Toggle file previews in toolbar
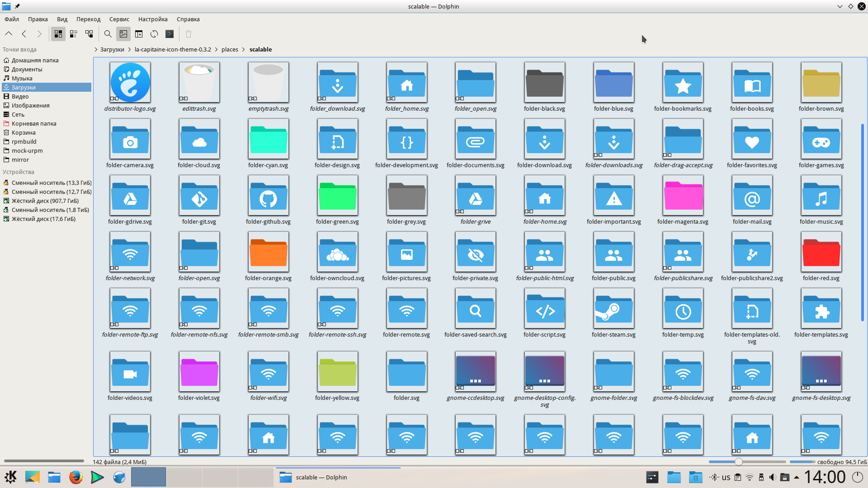Viewport: 868px width, 488px height. coord(123,34)
